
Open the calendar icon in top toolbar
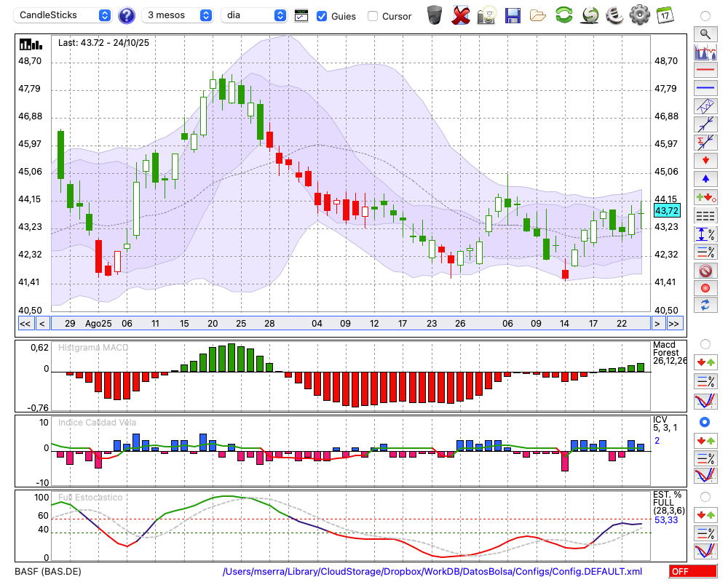[663, 15]
